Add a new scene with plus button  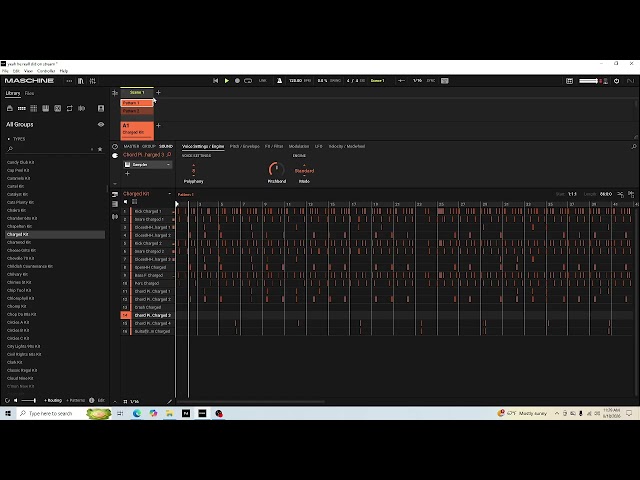click(158, 93)
